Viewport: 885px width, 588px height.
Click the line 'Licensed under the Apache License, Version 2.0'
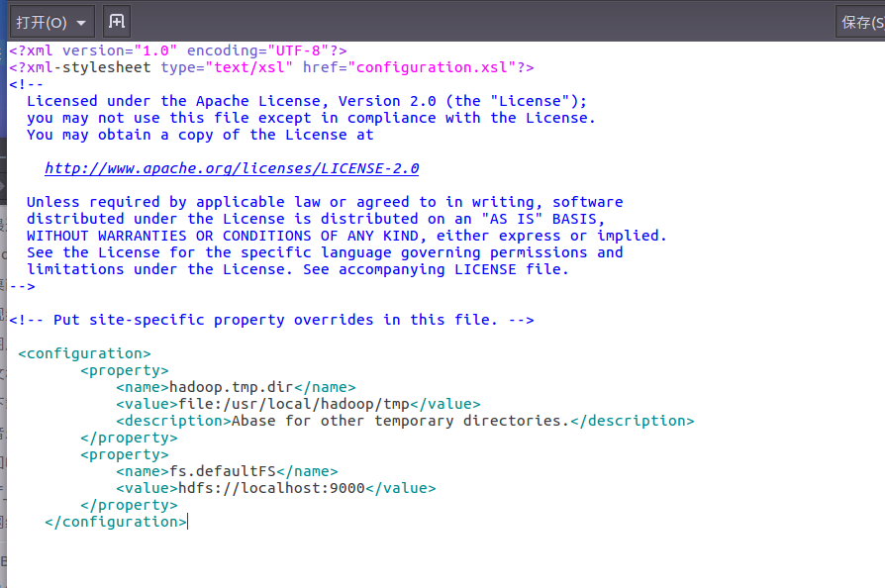[x=307, y=101]
